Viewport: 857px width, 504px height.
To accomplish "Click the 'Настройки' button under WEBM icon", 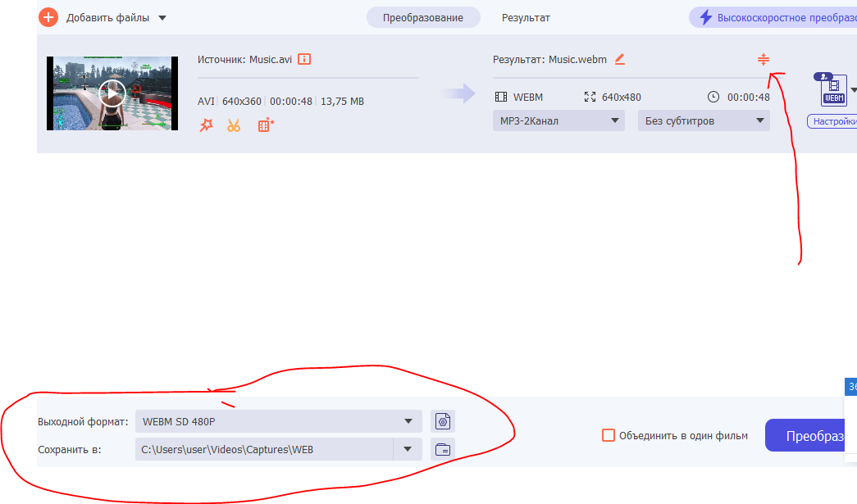I will [x=833, y=121].
